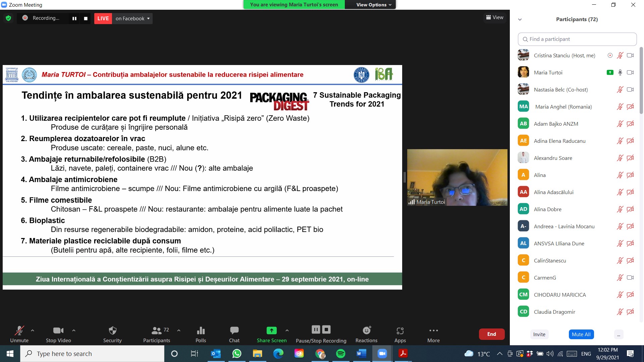Click the Reactions smiley icon
The width and height of the screenshot is (644, 362).
click(x=367, y=331)
